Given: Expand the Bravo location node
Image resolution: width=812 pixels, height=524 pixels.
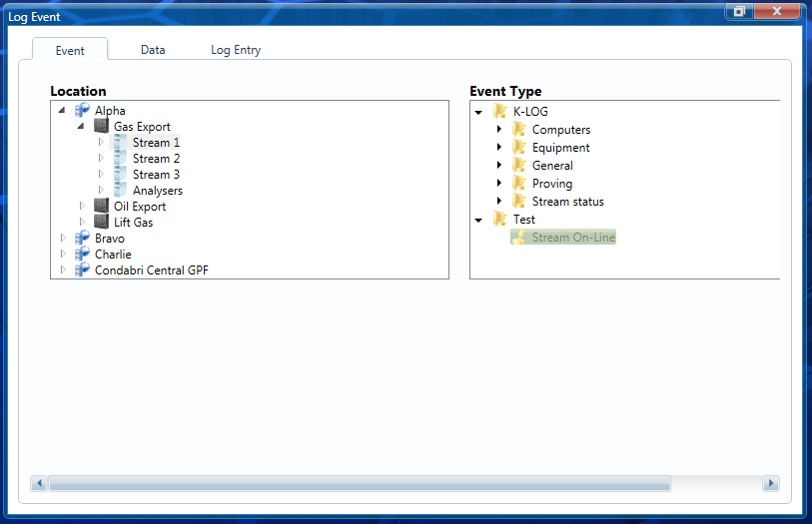Looking at the screenshot, I should tap(63, 238).
